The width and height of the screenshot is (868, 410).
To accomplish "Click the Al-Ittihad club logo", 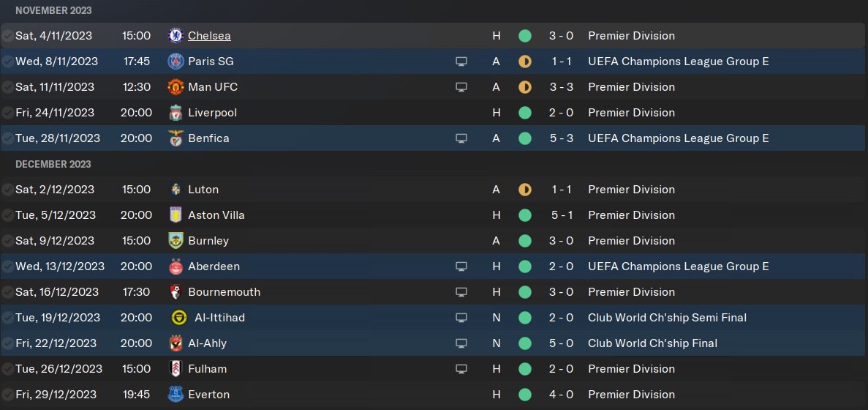I will (x=177, y=318).
